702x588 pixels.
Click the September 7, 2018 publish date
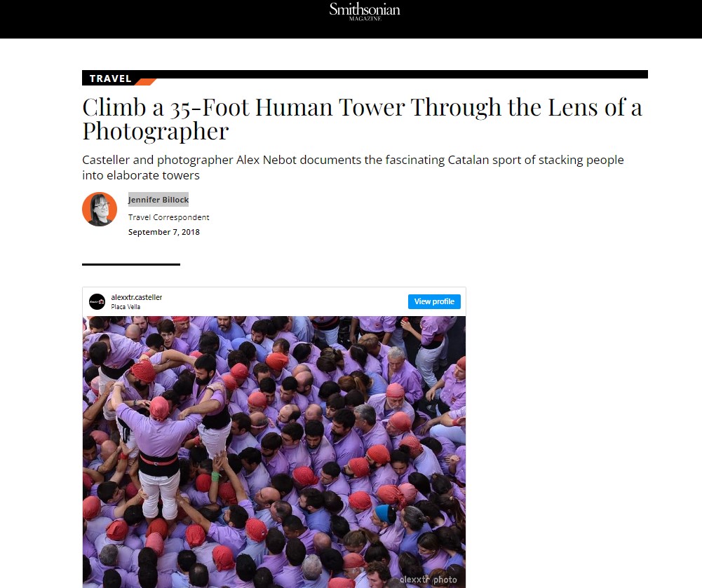pos(164,232)
